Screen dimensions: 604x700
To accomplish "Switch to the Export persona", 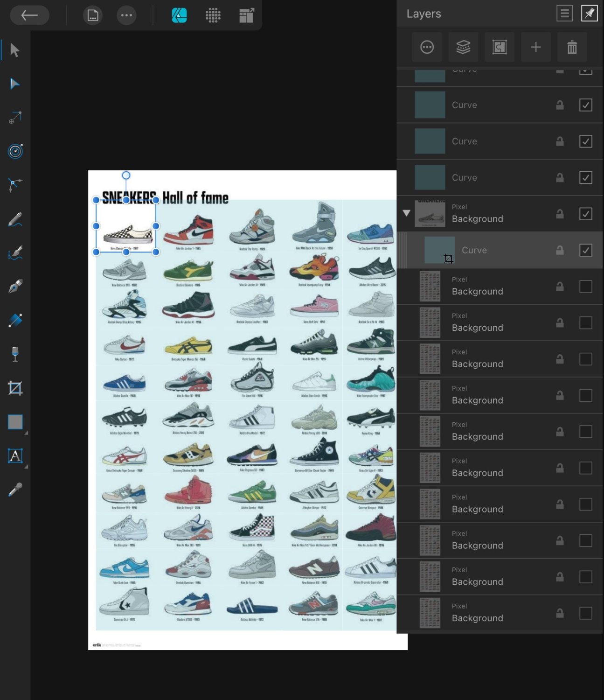I will point(246,15).
